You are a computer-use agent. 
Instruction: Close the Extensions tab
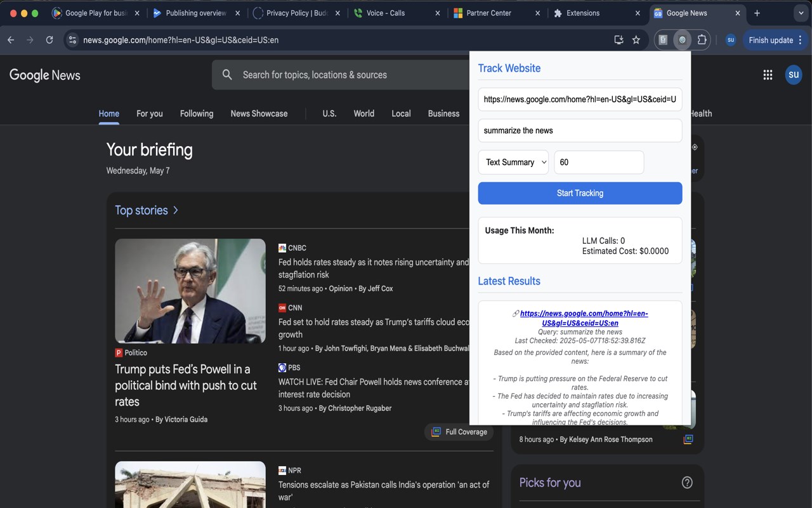[638, 13]
